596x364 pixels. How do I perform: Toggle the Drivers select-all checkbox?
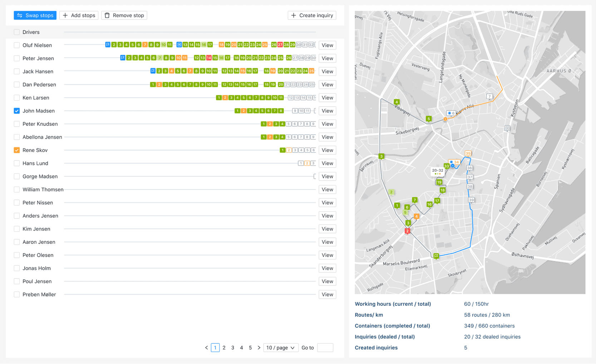17,32
